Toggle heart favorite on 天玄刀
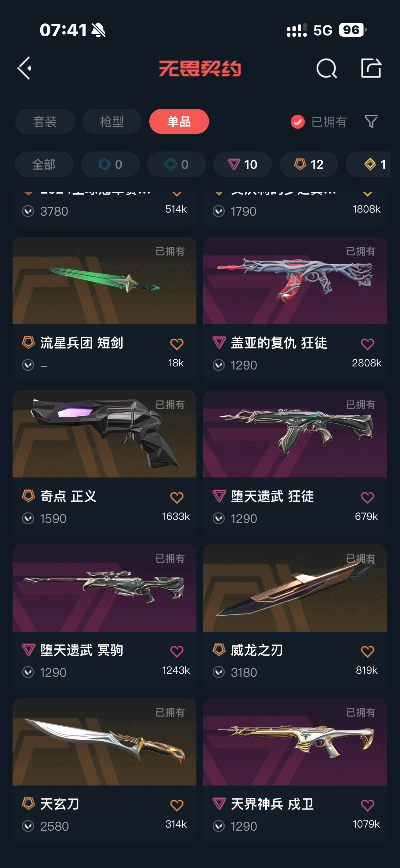Screen dimensions: 400x868 (x=177, y=805)
